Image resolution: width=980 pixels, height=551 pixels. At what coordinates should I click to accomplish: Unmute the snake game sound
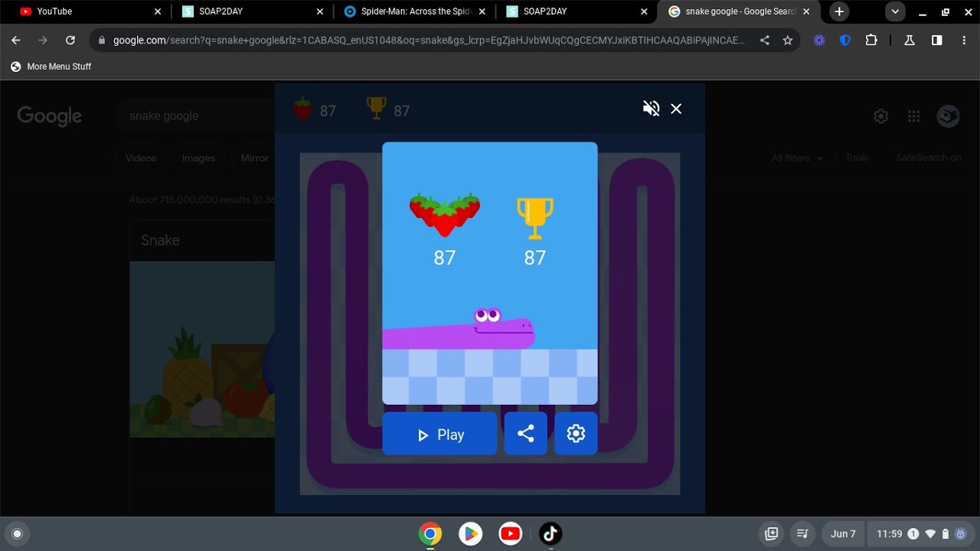(651, 109)
